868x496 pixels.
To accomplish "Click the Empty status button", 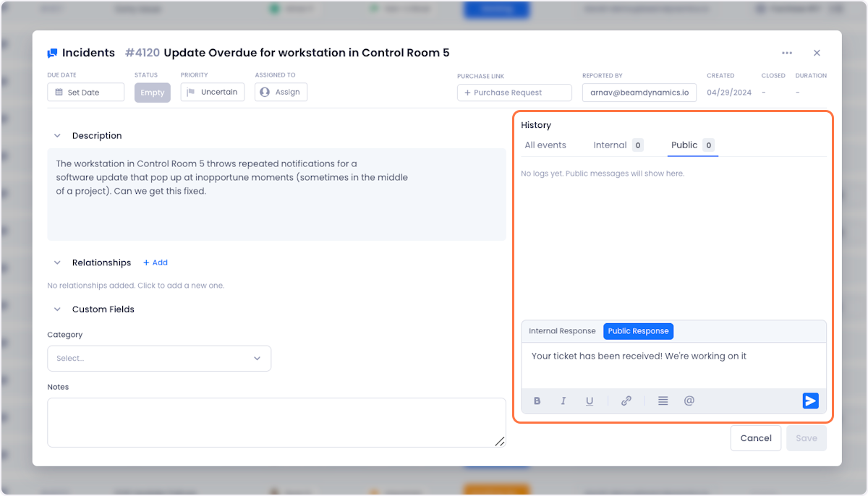I will (x=153, y=93).
